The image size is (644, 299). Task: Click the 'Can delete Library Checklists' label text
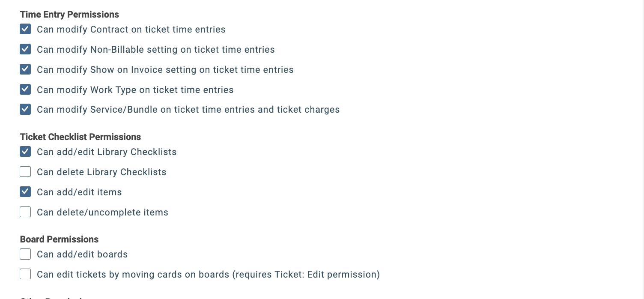coord(101,172)
